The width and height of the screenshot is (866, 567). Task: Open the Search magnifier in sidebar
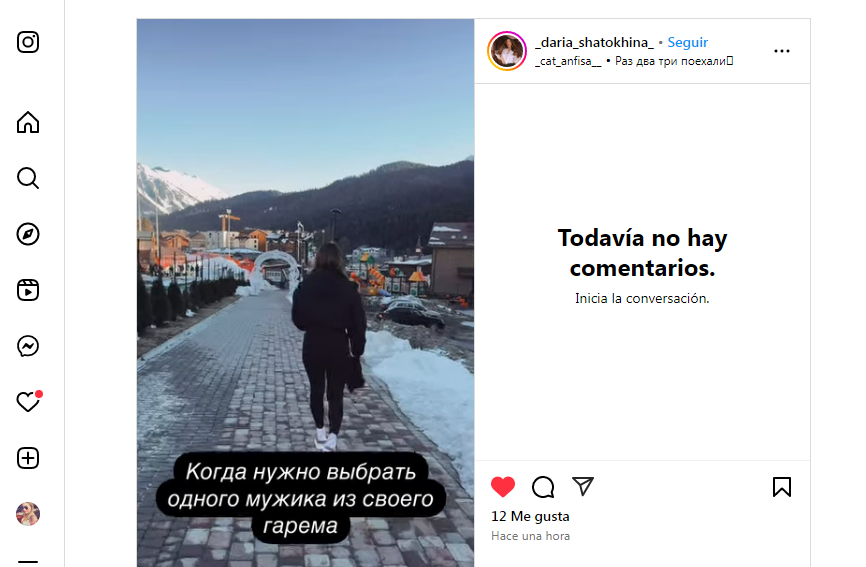pyautogui.click(x=28, y=178)
